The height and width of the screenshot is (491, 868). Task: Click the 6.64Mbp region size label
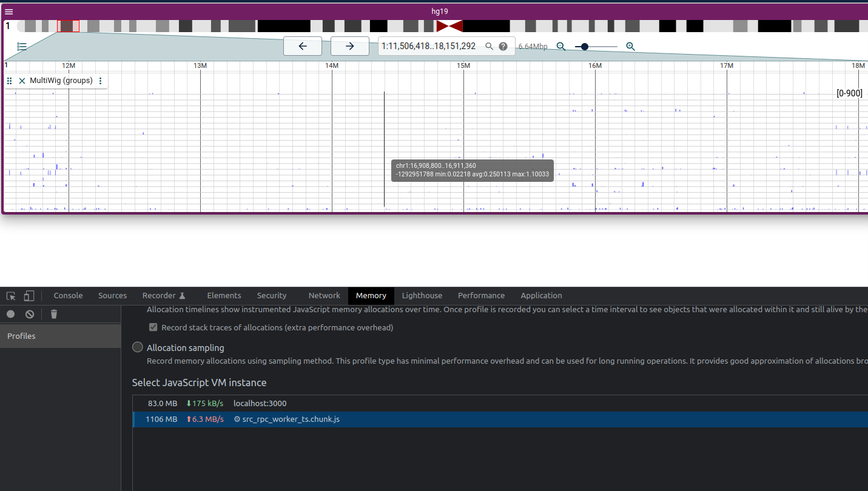pos(533,47)
